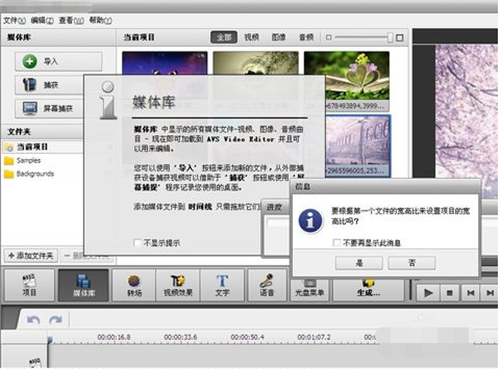Open the Edit (编辑) menu
500x369 pixels.
[42, 21]
